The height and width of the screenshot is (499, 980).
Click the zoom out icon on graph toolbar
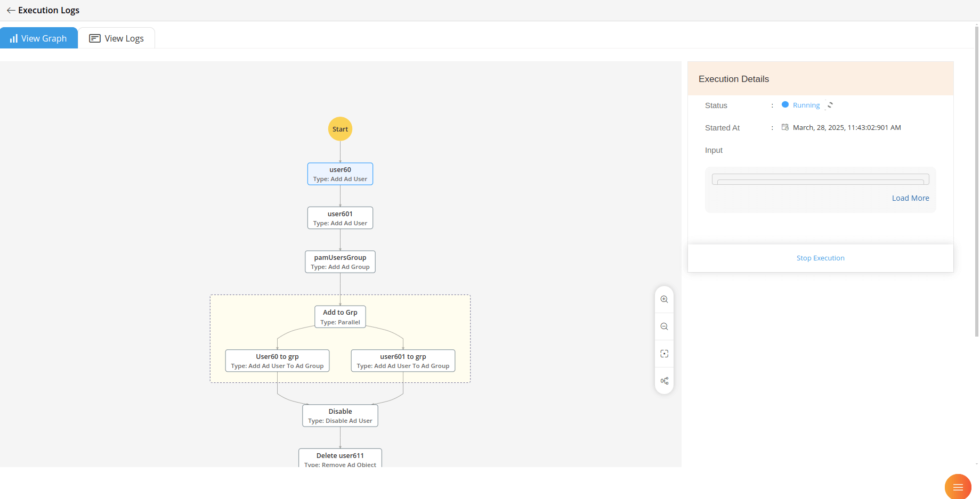coord(664,326)
